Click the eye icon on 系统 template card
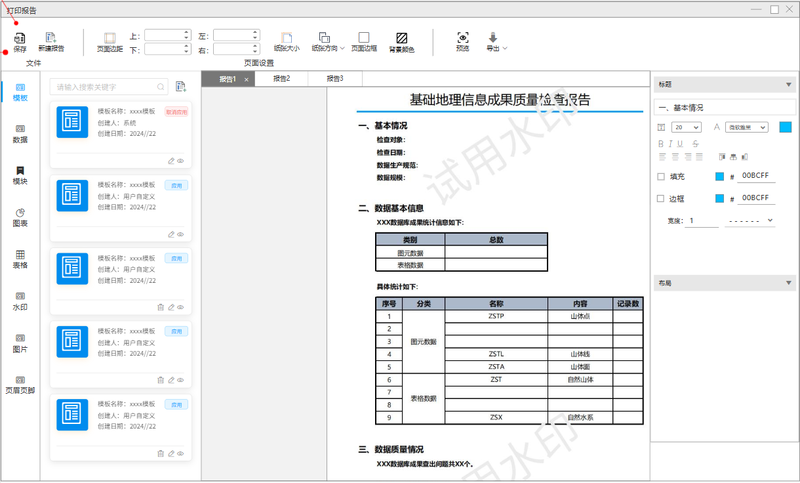 coord(181,161)
